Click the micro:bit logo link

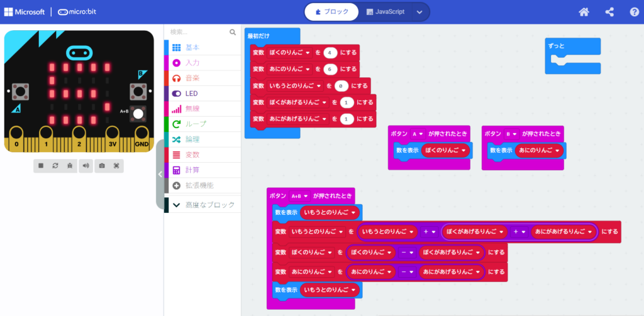coord(77,12)
